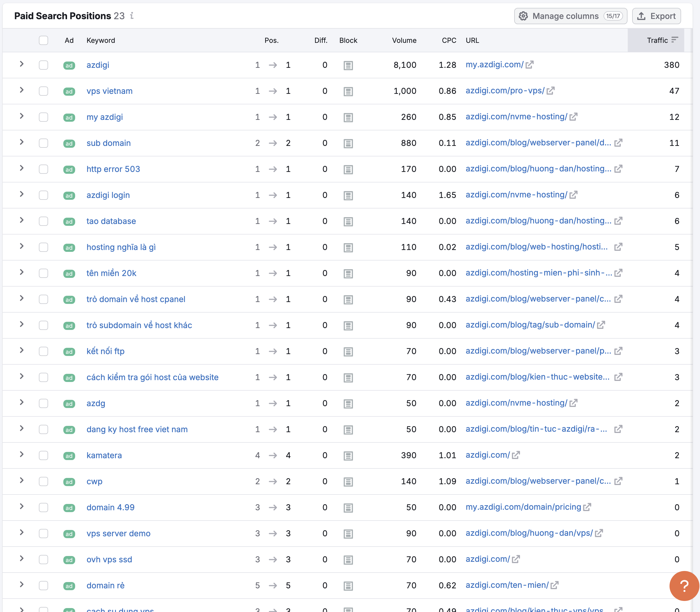This screenshot has width=700, height=612.
Task: Click the SERP block icon for azdigi
Action: click(348, 65)
